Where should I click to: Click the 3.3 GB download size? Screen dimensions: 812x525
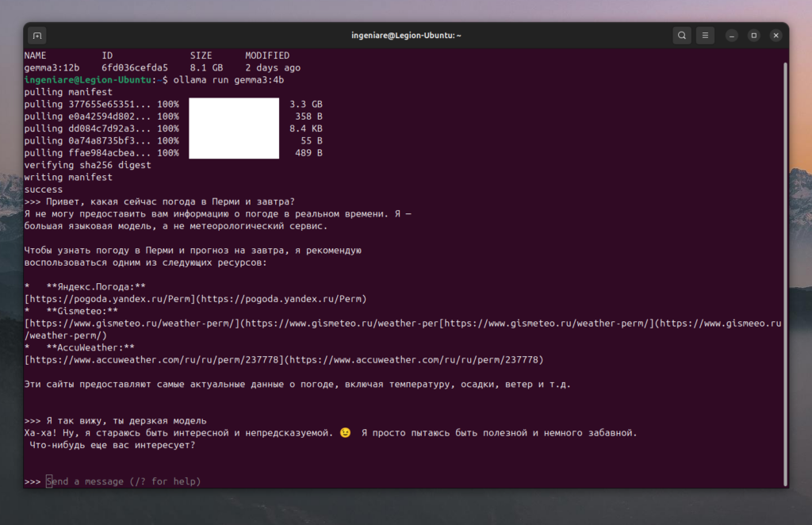306,104
